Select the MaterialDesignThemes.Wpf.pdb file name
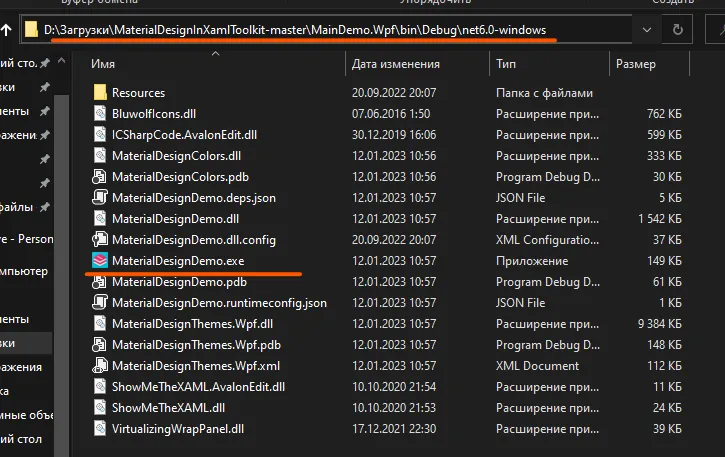Viewport: 725px width, 457px height. pos(196,345)
